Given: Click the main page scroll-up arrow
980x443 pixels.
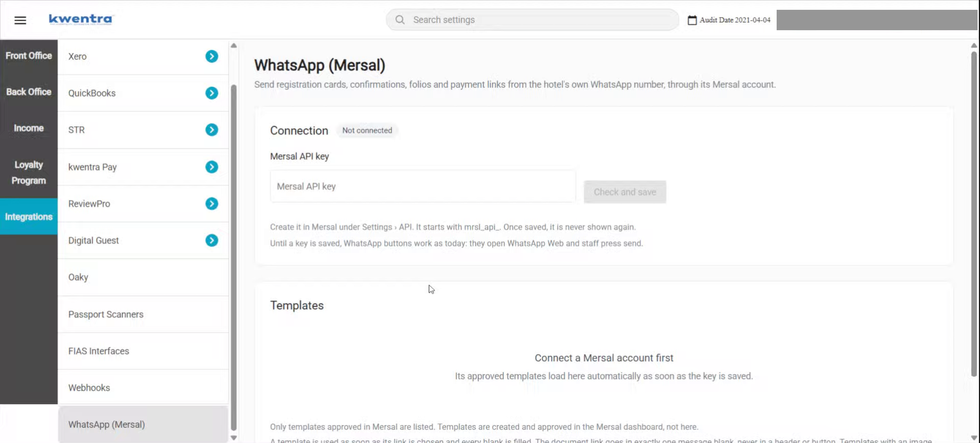Looking at the screenshot, I should point(974,45).
